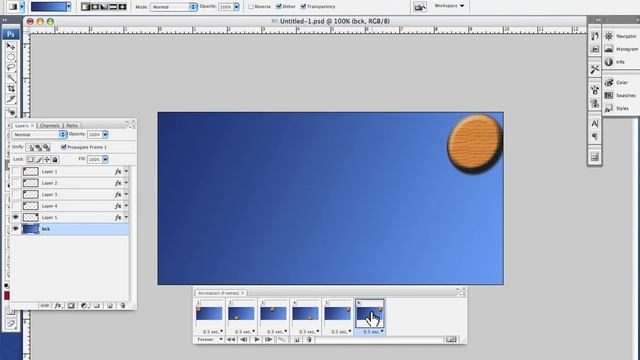This screenshot has height=360, width=640.
Task: Expand Layer 1 effects arrow
Action: tap(126, 171)
